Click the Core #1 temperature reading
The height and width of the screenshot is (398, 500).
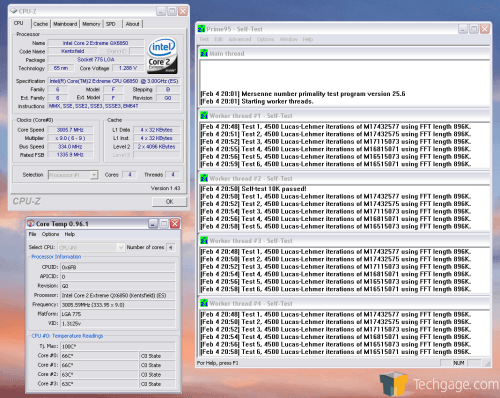(x=100, y=365)
